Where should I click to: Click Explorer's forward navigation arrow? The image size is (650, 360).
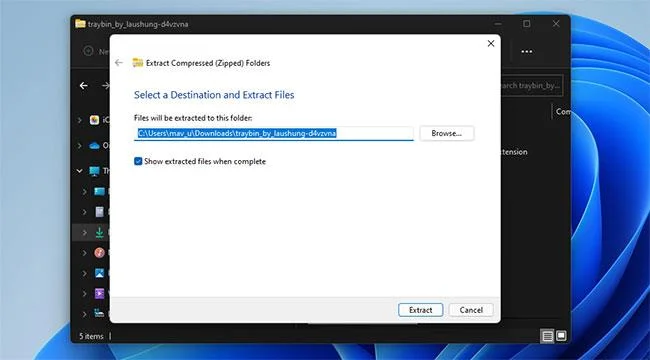click(105, 85)
